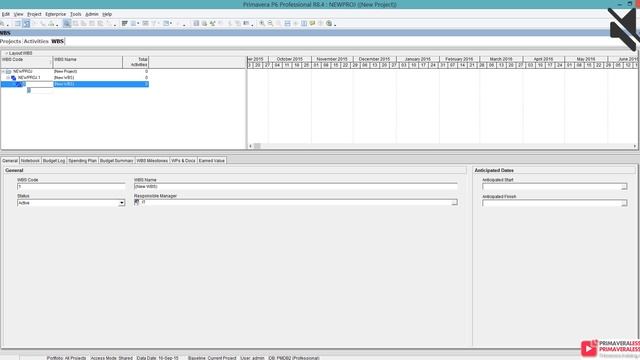Screen dimensions: 640x360
Task: Switch to the Activities tab
Action: pyautogui.click(x=36, y=42)
